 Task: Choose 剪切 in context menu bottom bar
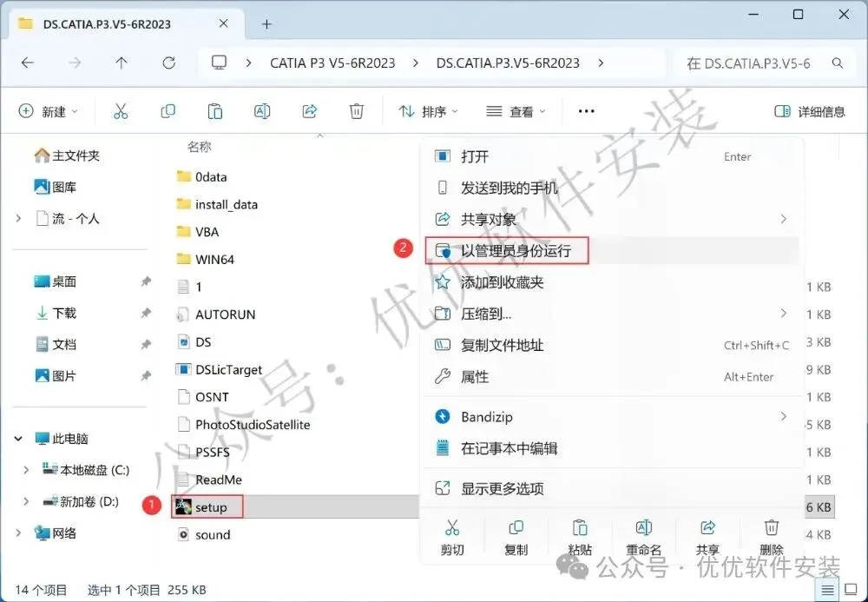pos(452,537)
